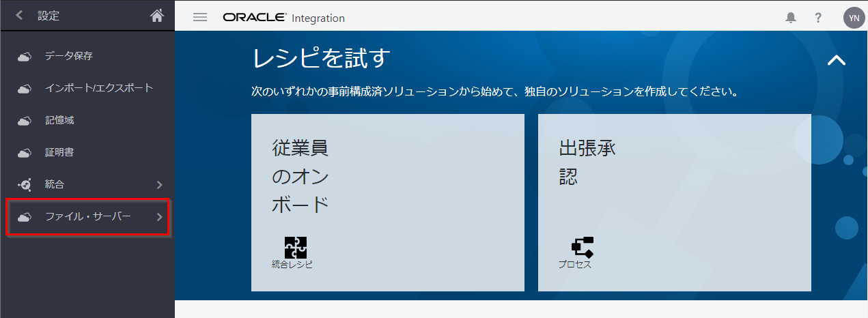Click the Oracle Integration logo
The image size is (868, 318).
(x=283, y=18)
